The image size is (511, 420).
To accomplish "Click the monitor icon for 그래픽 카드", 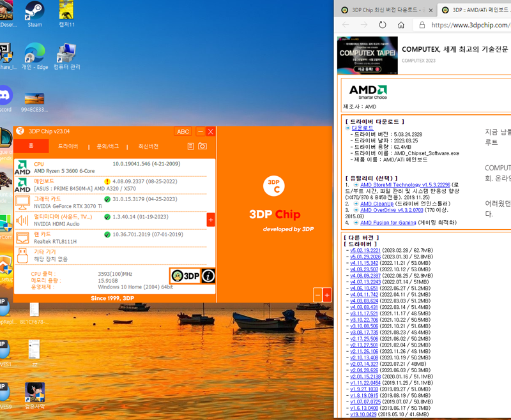I will point(22,202).
